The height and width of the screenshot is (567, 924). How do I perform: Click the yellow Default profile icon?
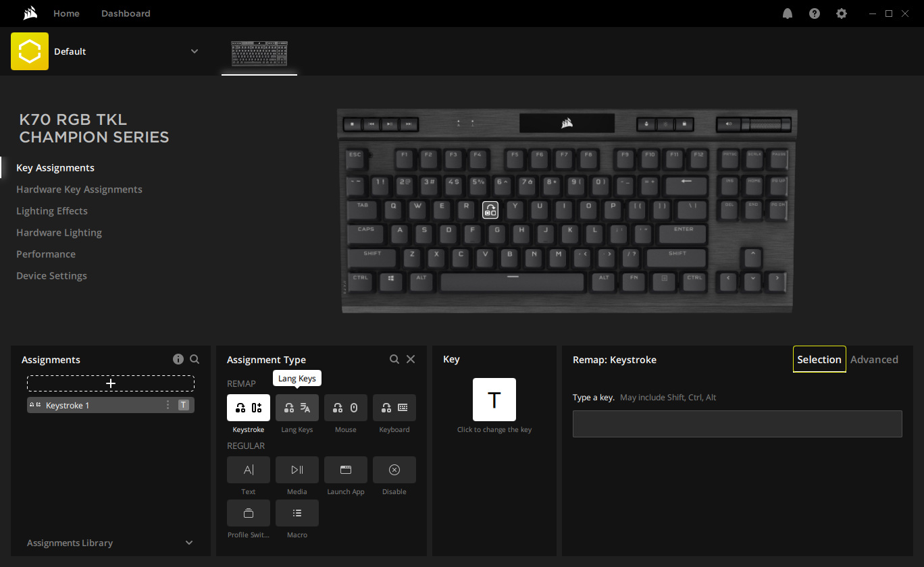(30, 51)
